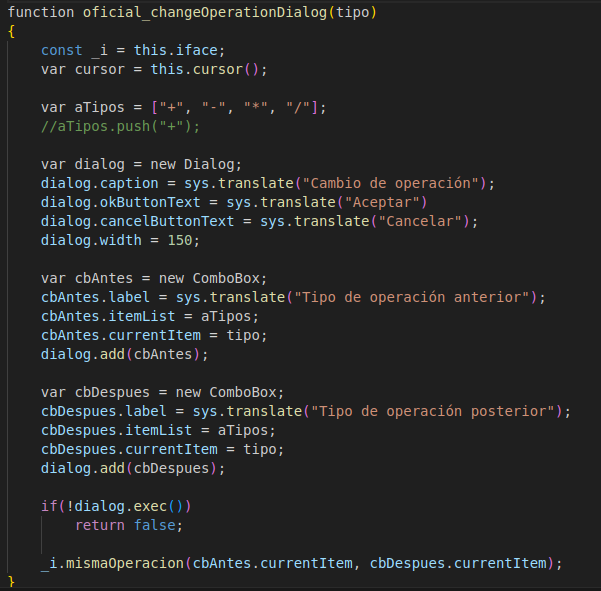The image size is (601, 591).
Task: Click the return false statement
Action: [129, 525]
